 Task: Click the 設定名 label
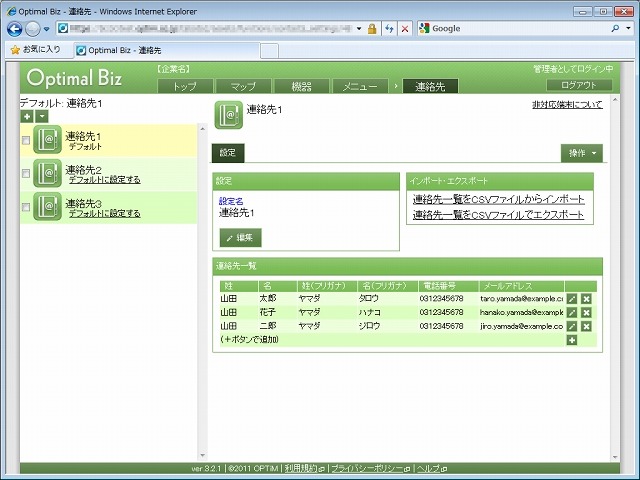231,201
